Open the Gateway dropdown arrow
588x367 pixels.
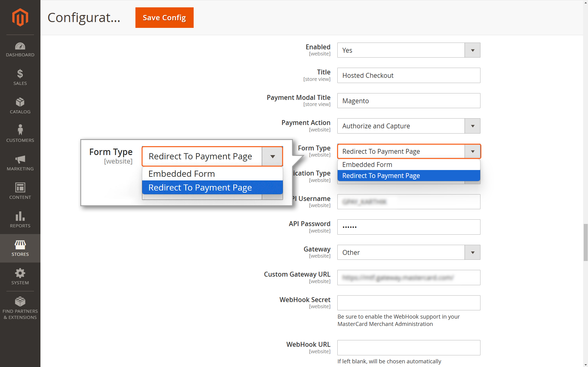pyautogui.click(x=472, y=252)
